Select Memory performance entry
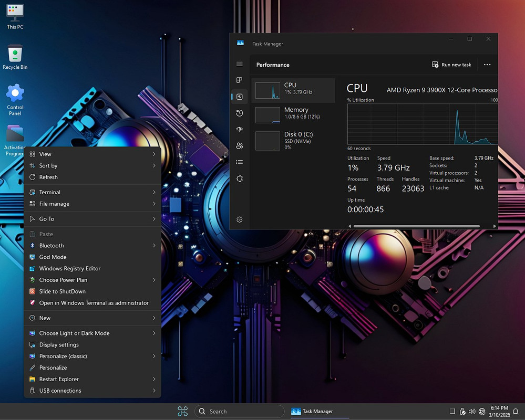Image resolution: width=525 pixels, height=420 pixels. point(293,115)
